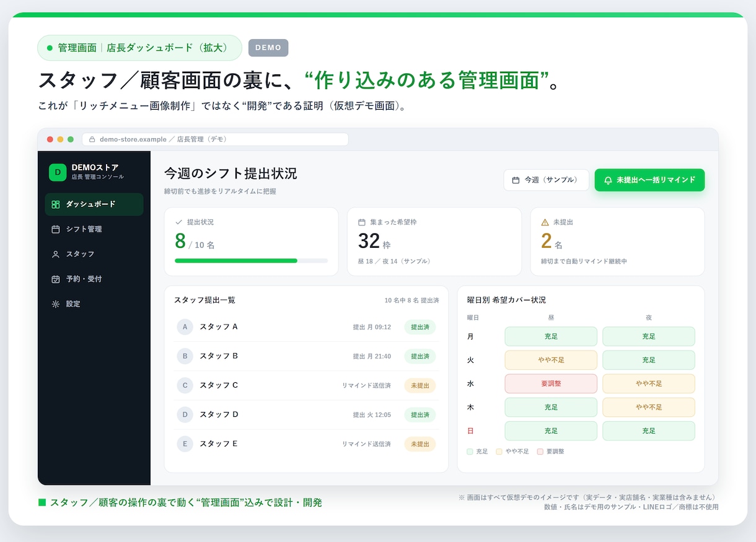
Task: Go to スタッフ in the sidebar
Action: pos(94,254)
